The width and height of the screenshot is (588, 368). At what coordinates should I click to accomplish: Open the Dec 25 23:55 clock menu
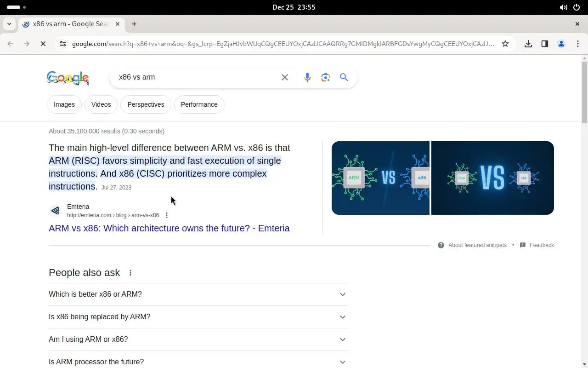click(x=294, y=7)
